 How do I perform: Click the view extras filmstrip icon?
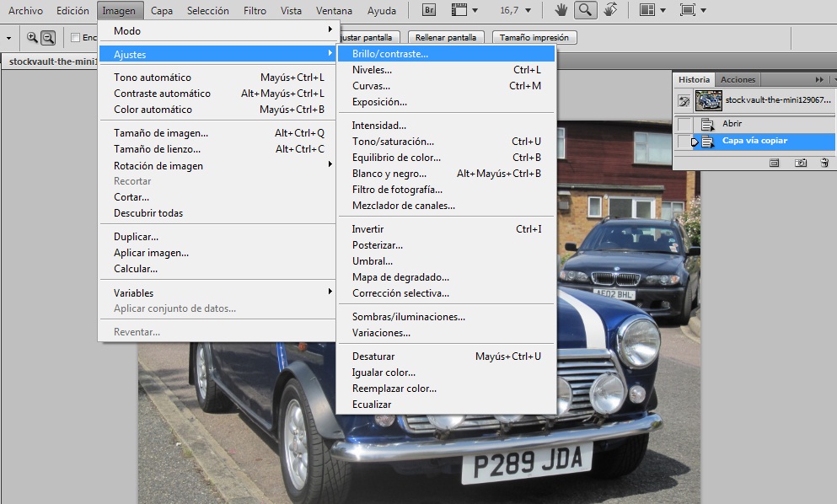click(459, 10)
